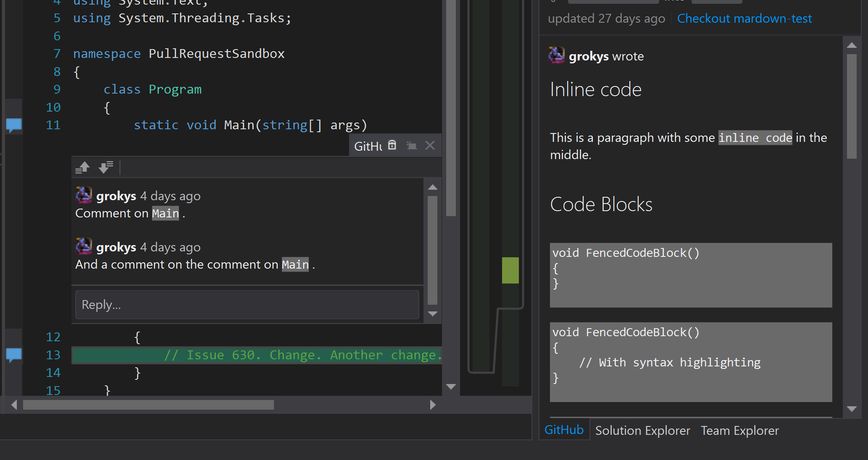Click the lock icon on GitHub peek tab

point(392,145)
